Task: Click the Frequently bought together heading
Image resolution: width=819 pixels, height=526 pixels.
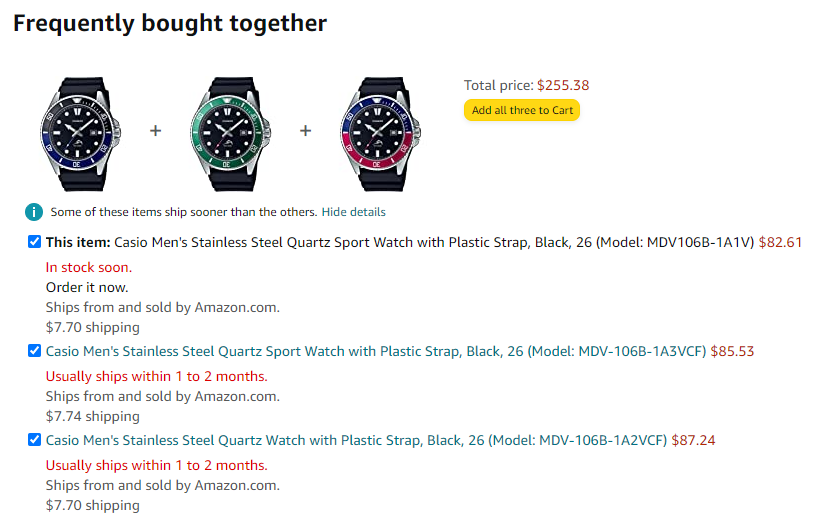Action: click(x=170, y=24)
